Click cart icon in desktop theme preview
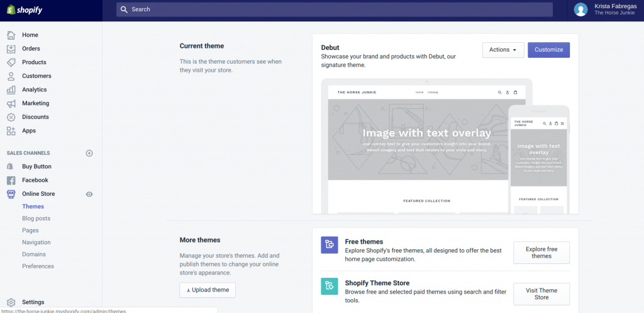 [515, 92]
